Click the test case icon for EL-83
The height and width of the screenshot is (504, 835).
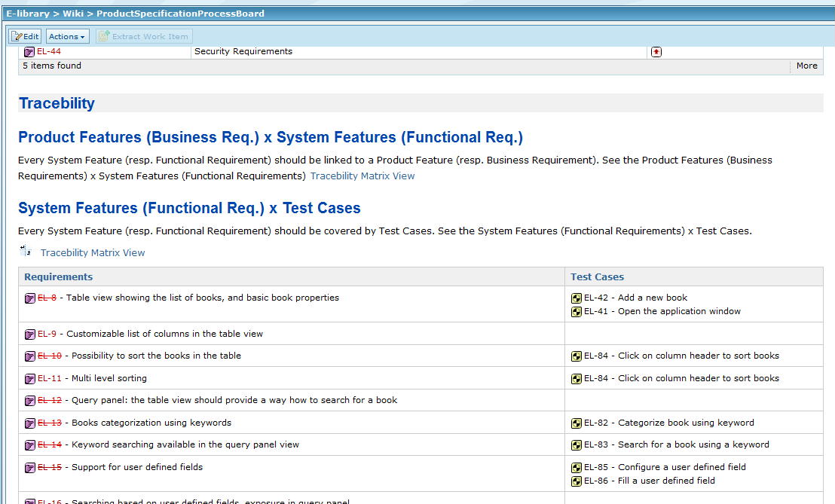577,445
